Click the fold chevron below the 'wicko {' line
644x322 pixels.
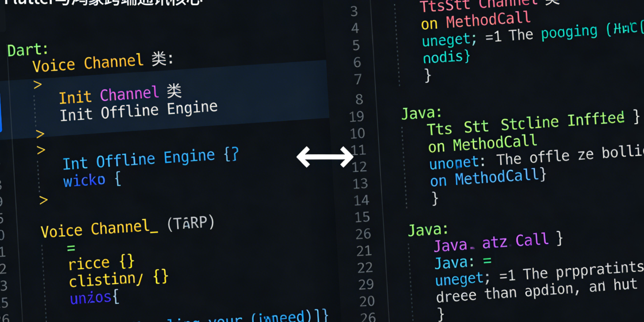[x=43, y=200]
